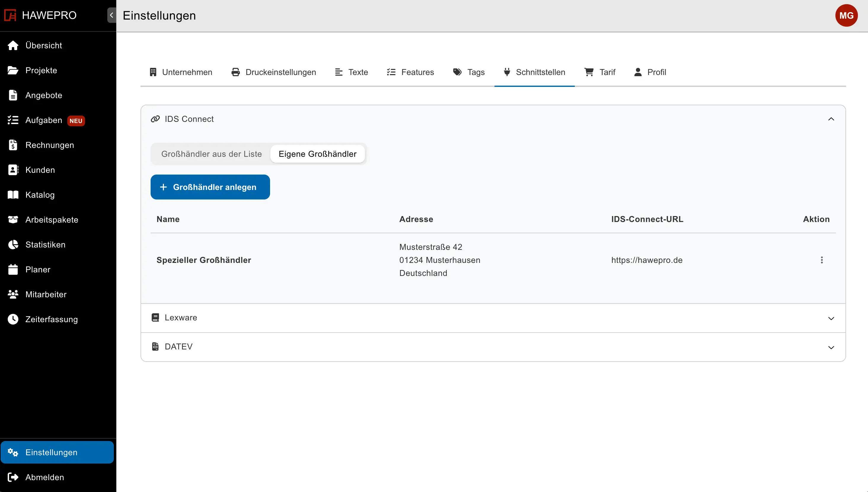This screenshot has height=492, width=868.
Task: Open Rechnungen from the sidebar
Action: pyautogui.click(x=57, y=145)
